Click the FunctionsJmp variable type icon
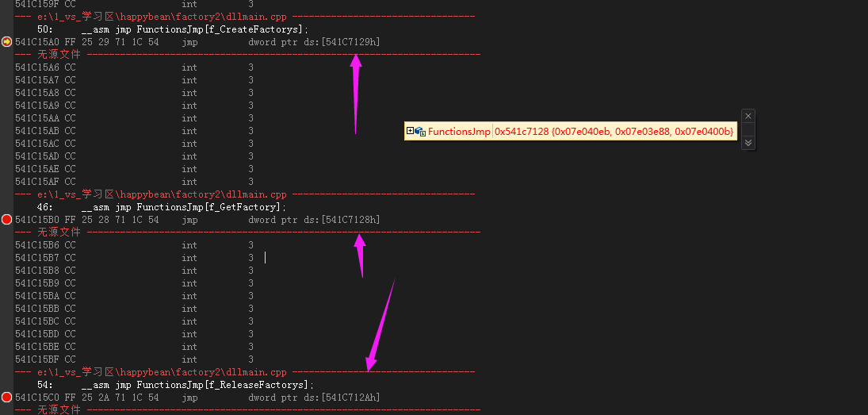868x415 pixels. pos(420,131)
